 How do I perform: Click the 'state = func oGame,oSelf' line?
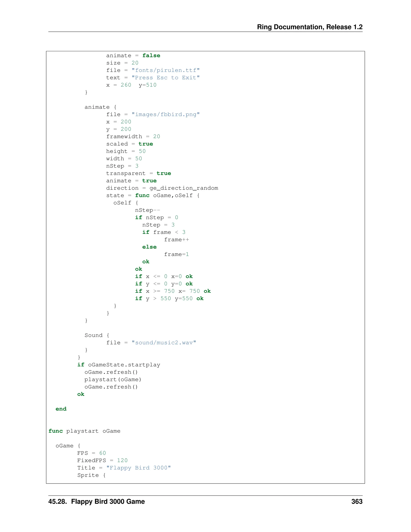pos(153,195)
